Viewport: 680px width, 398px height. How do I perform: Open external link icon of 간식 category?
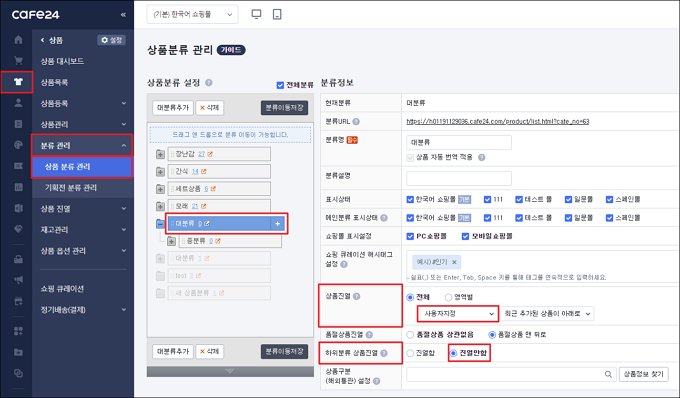pyautogui.click(x=203, y=171)
